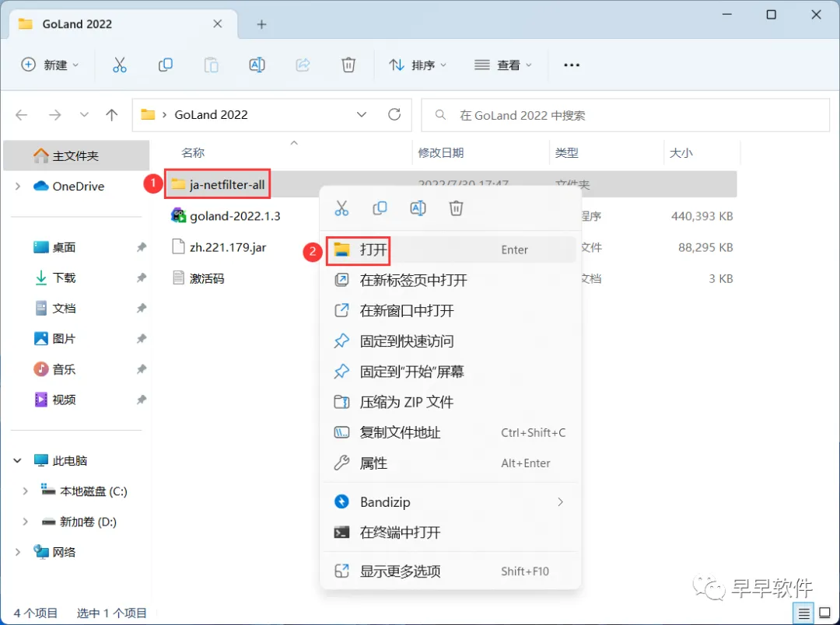This screenshot has width=840, height=625.
Task: Unpin Music (音乐) using its pin icon
Action: click(142, 369)
